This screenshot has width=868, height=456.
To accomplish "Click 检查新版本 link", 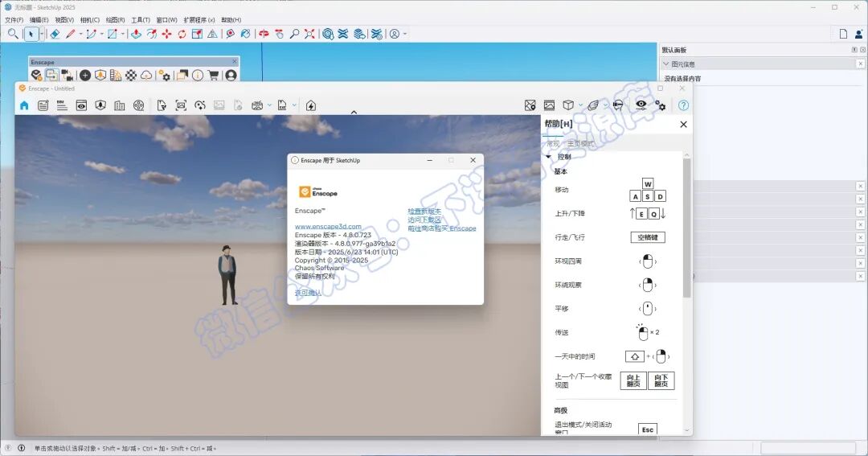I will (424, 211).
